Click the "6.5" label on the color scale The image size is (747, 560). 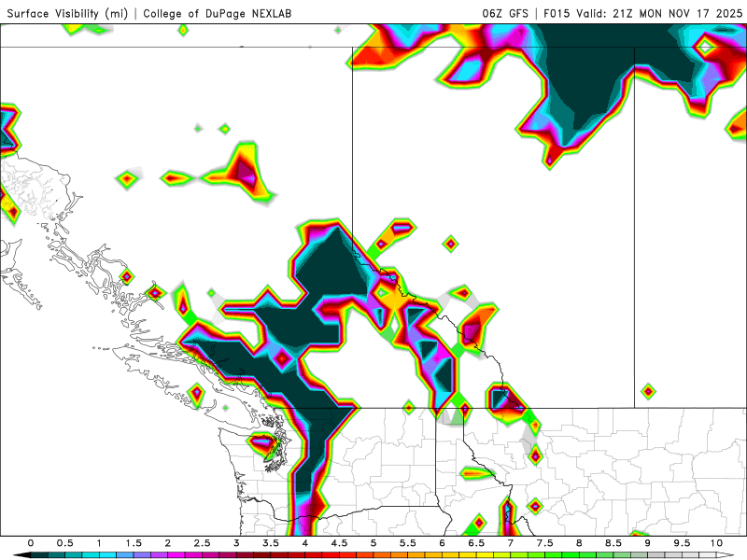click(476, 543)
